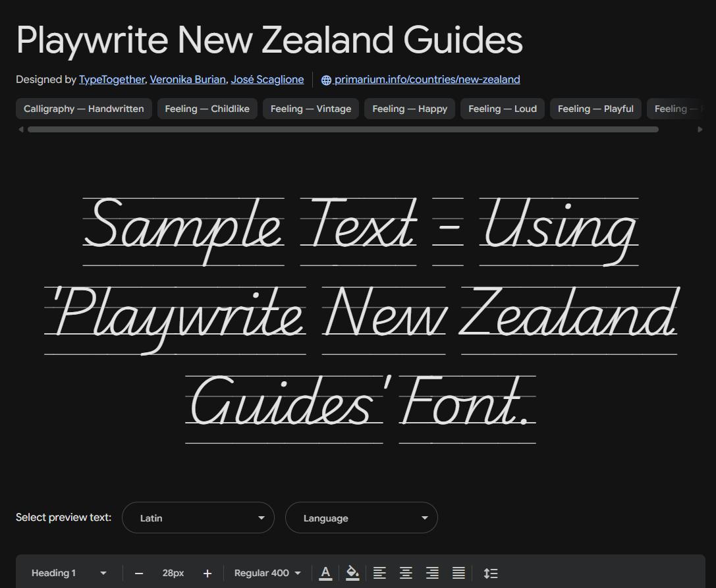The height and width of the screenshot is (588, 716).
Task: Open the Heading 1 style dropdown
Action: click(69, 573)
